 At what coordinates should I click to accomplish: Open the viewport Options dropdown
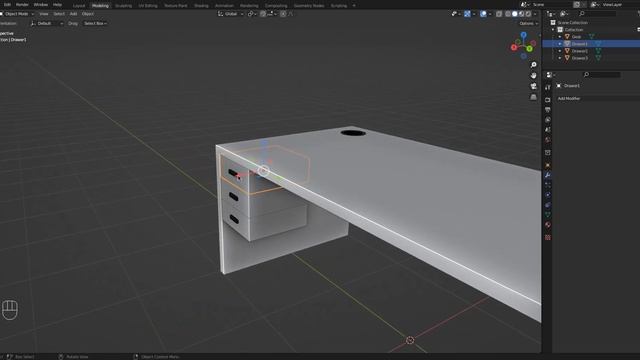pos(528,23)
